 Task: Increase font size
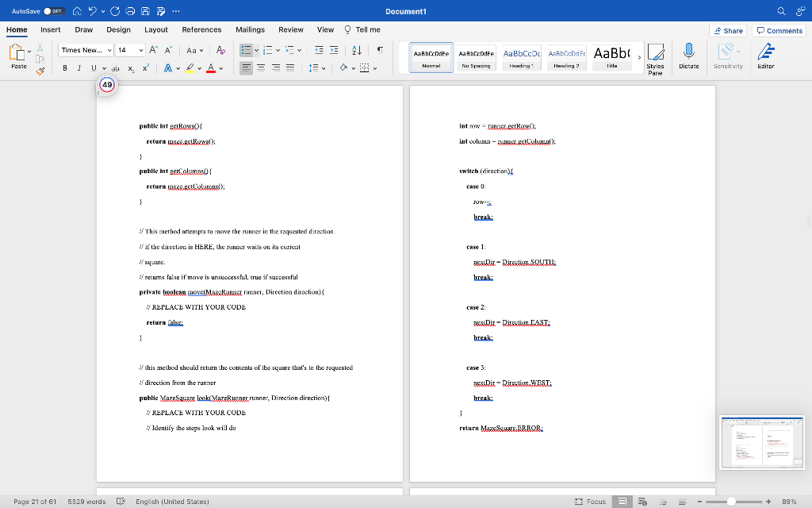pyautogui.click(x=153, y=50)
